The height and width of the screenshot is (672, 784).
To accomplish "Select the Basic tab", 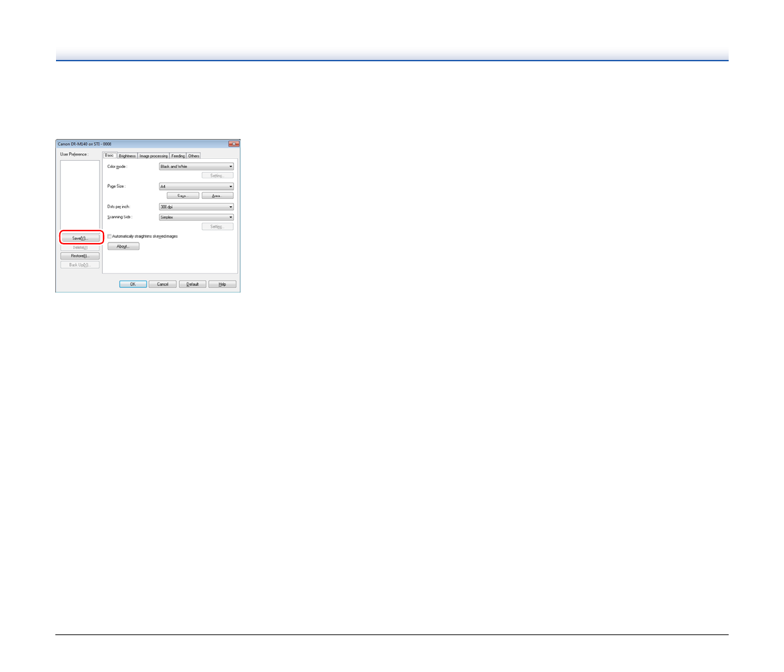I will click(109, 155).
